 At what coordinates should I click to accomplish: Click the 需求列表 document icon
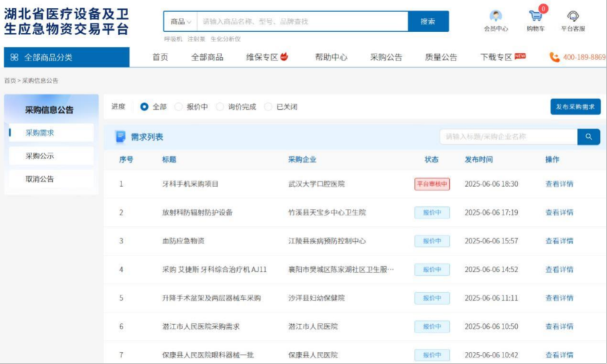click(x=120, y=136)
